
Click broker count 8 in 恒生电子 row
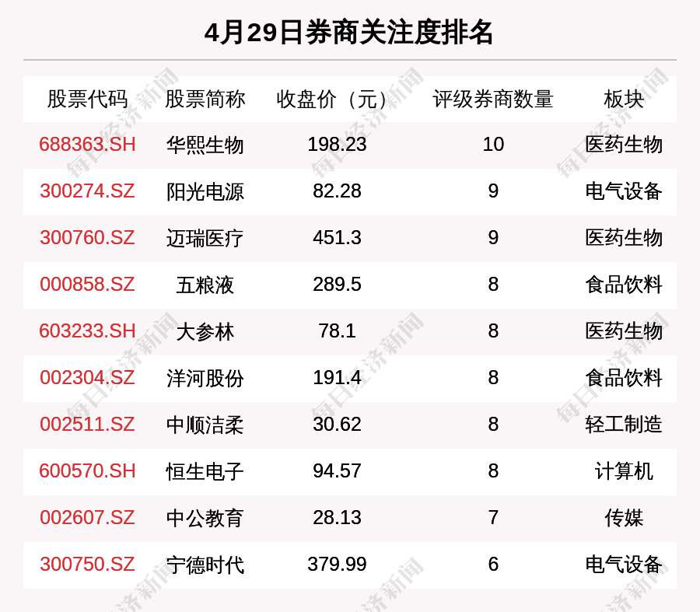493,471
